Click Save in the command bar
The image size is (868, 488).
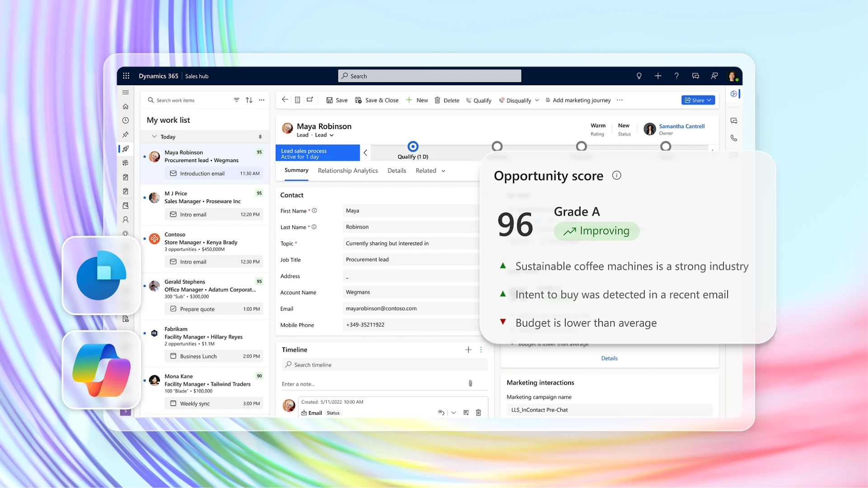337,100
